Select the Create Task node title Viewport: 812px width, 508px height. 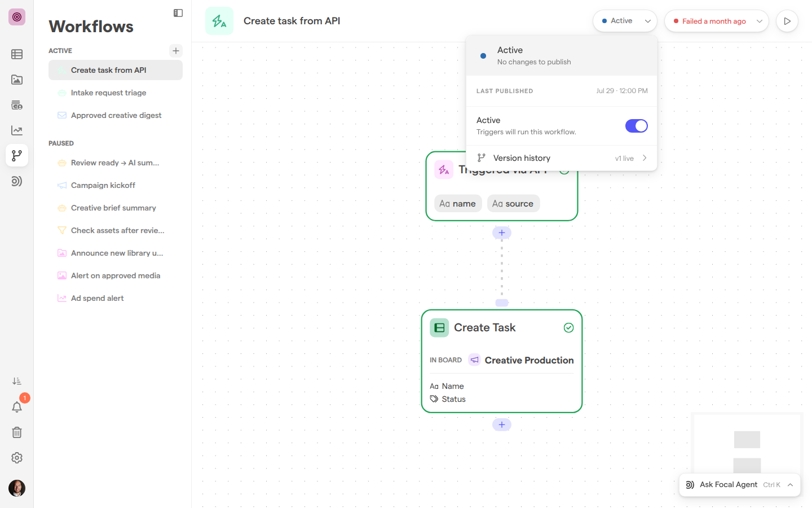(485, 328)
